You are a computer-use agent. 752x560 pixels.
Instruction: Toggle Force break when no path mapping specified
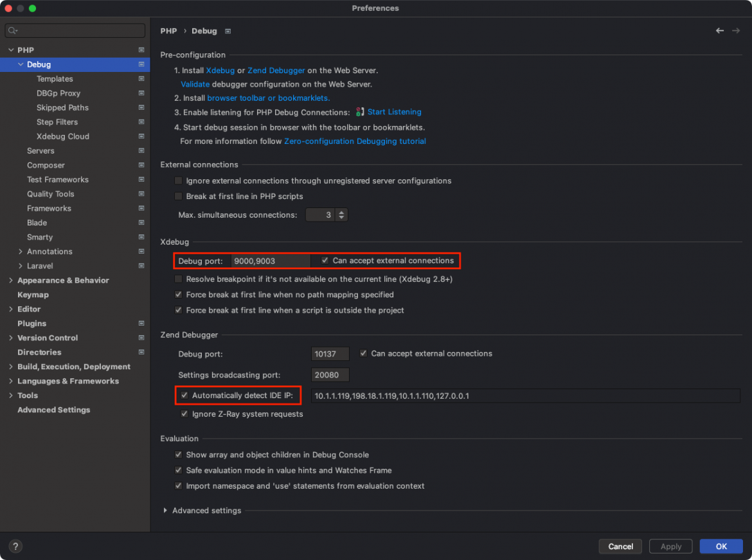click(179, 295)
